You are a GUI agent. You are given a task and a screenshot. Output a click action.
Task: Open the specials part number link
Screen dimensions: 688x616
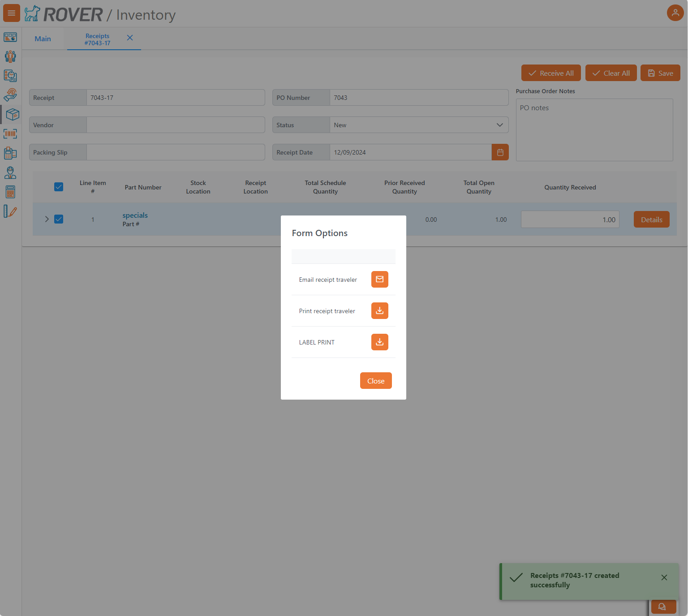[x=135, y=215]
